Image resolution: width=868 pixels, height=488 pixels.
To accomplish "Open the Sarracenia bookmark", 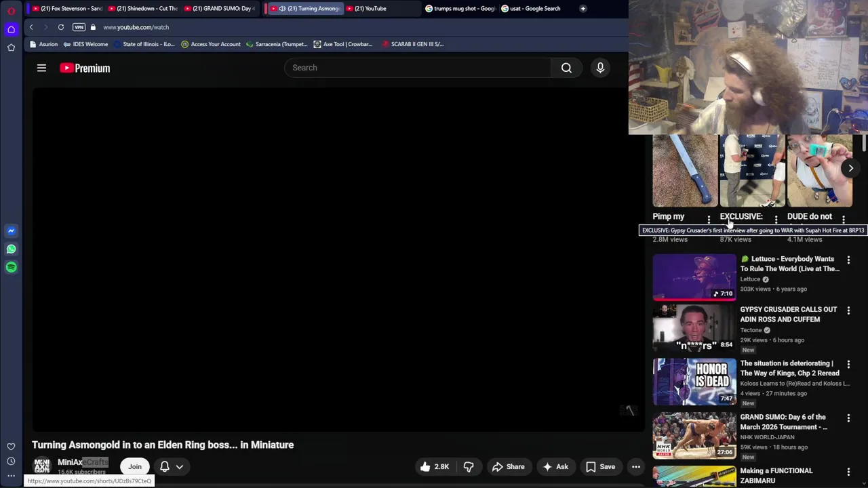I will coord(277,44).
